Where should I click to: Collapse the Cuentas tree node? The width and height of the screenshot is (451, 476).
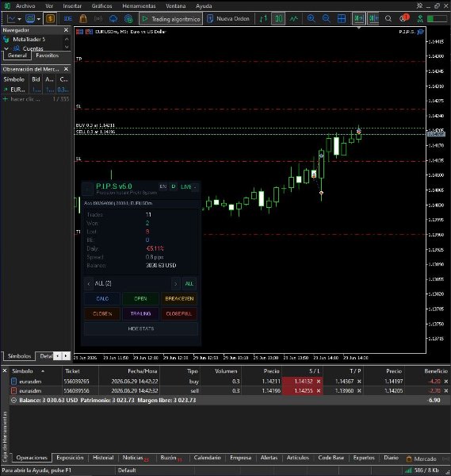tap(6, 48)
